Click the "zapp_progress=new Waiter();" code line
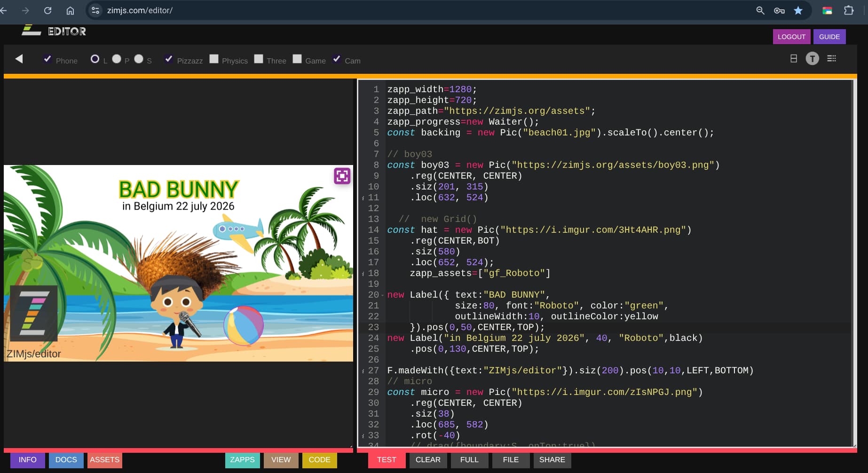This screenshot has height=473, width=868. click(x=463, y=122)
